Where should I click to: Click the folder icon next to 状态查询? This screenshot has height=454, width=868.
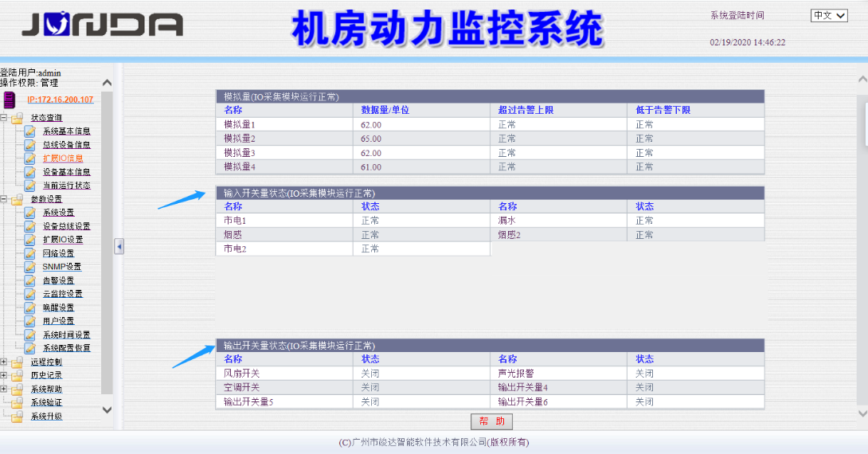18,118
